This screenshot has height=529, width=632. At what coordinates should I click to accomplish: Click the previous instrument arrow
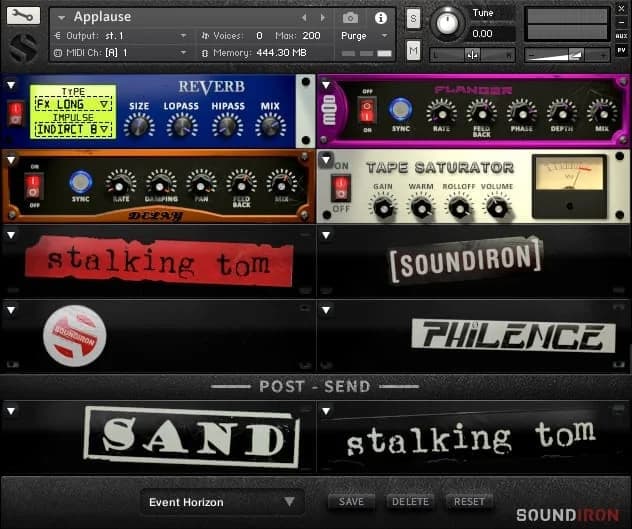pyautogui.click(x=305, y=18)
